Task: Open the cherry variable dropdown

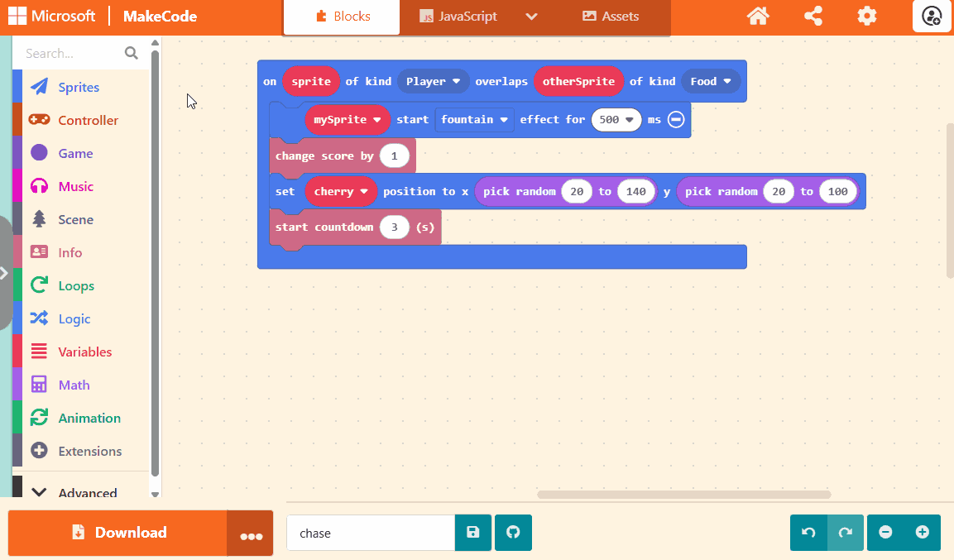Action: coord(341,192)
